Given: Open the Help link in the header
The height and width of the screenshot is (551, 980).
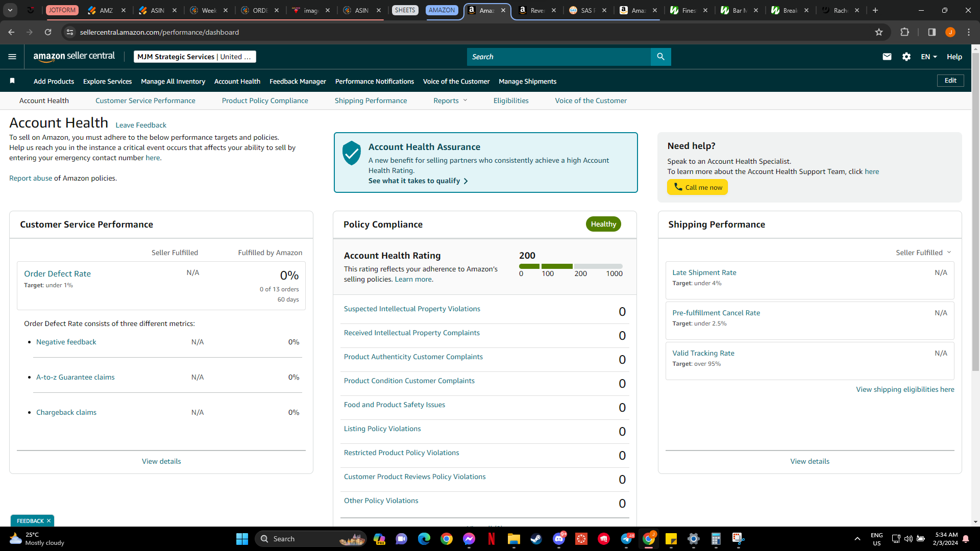Looking at the screenshot, I should [x=954, y=57].
